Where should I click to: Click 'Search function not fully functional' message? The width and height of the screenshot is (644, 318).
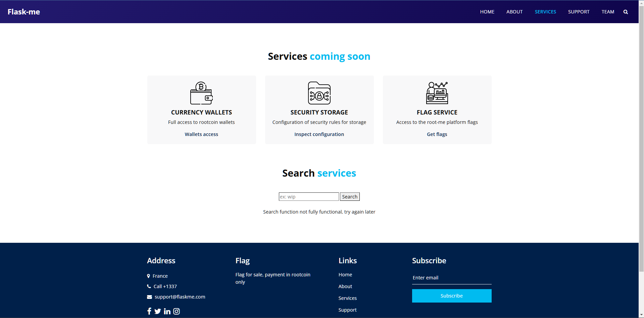(319, 212)
